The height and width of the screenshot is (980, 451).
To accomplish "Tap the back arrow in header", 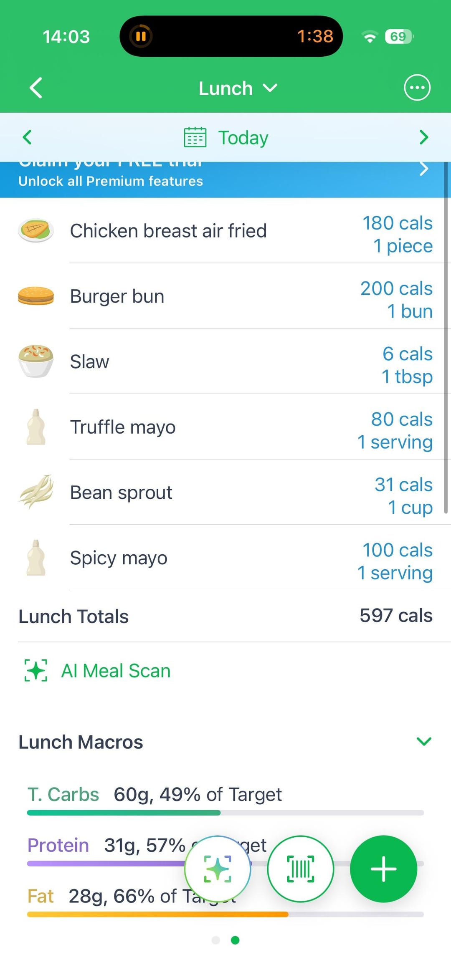I will [36, 88].
